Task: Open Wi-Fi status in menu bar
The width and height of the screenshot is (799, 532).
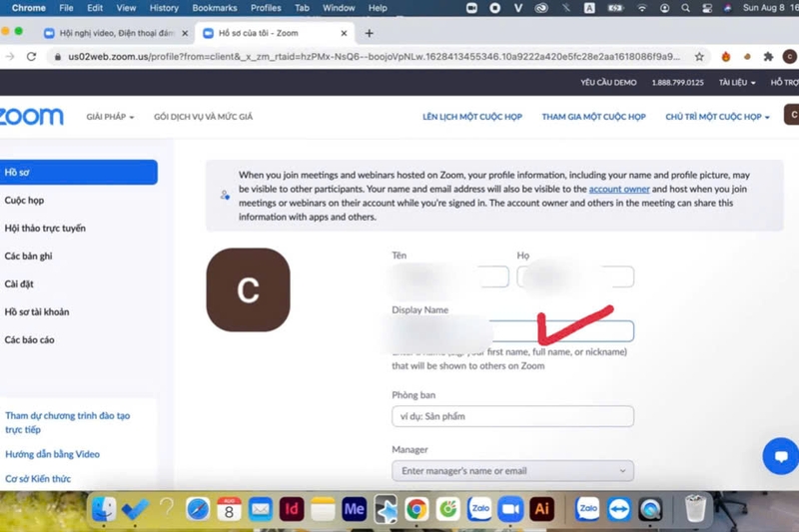Action: 642,8
